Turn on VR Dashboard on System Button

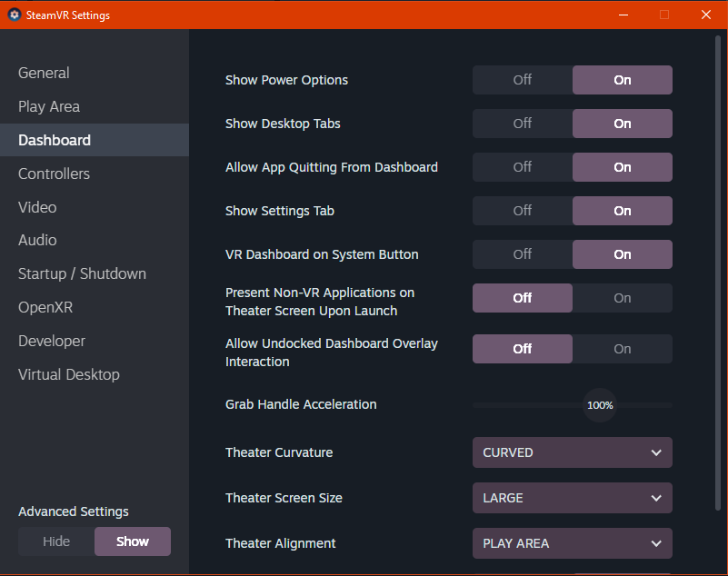coord(623,254)
